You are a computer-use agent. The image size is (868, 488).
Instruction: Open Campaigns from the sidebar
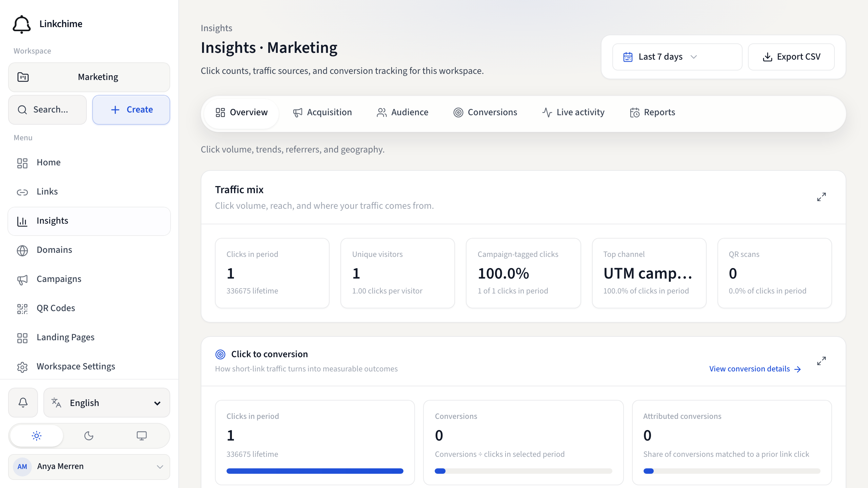point(89,279)
